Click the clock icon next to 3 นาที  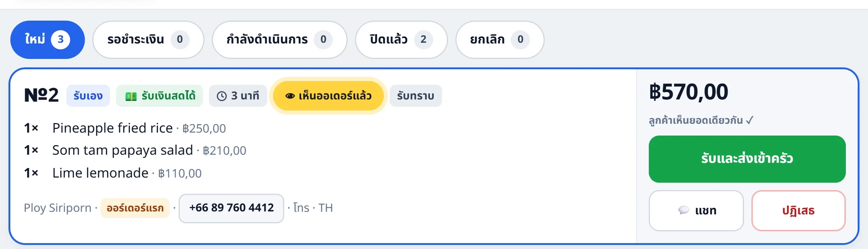pos(222,96)
